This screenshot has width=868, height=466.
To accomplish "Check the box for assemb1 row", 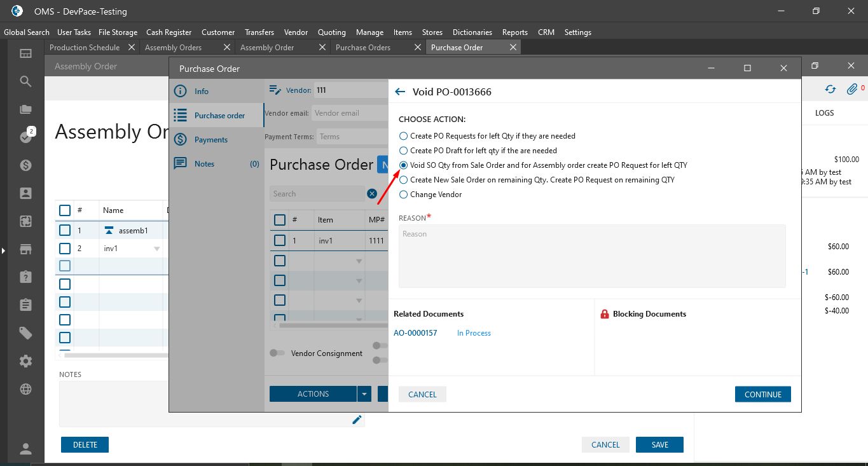I will point(65,231).
